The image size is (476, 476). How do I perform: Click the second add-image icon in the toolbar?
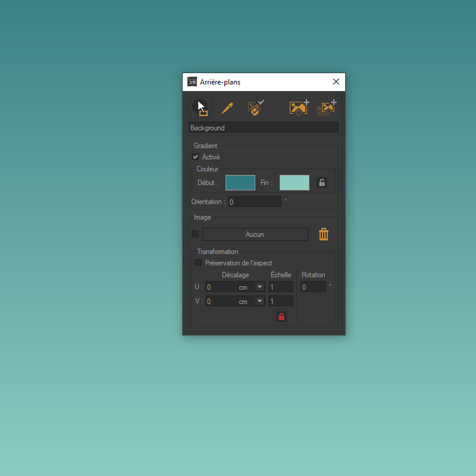pos(327,108)
